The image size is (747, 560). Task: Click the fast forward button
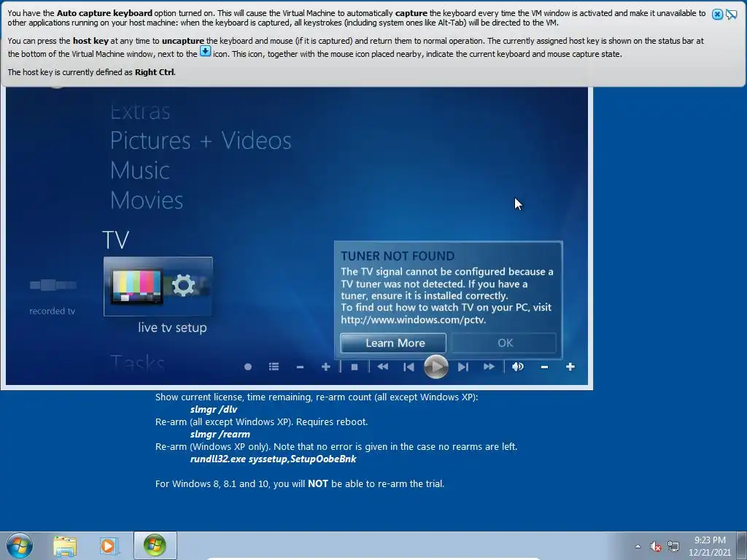pos(489,367)
